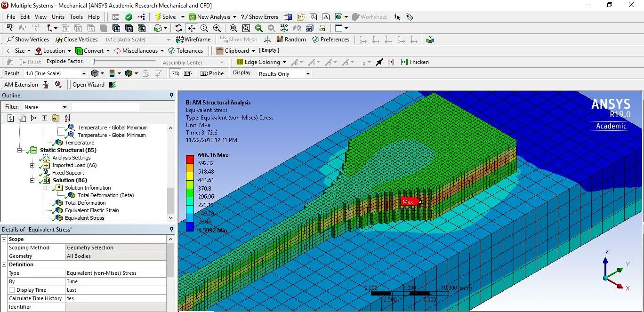The image size is (644, 312).
Task: Click the Solve button
Action: pos(165,17)
